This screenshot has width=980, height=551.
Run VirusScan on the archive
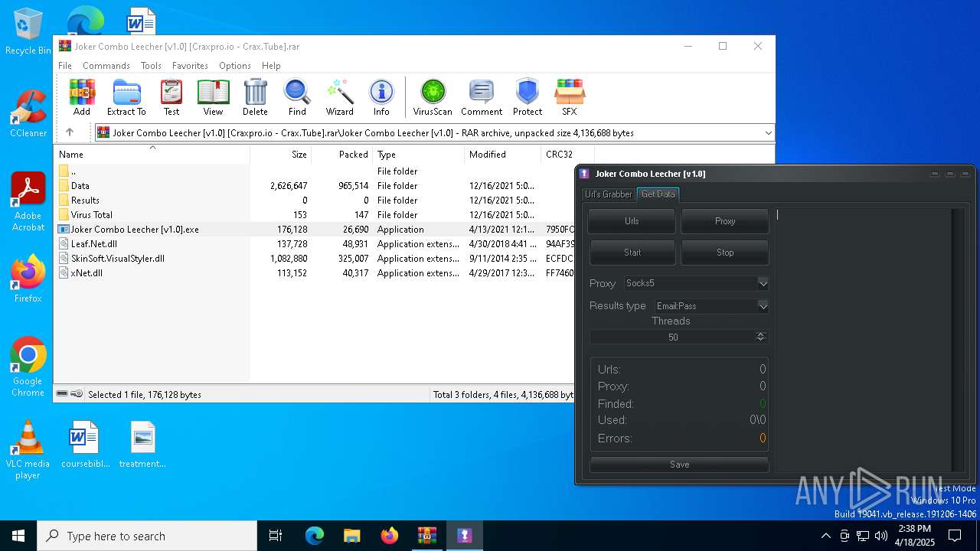click(x=433, y=97)
